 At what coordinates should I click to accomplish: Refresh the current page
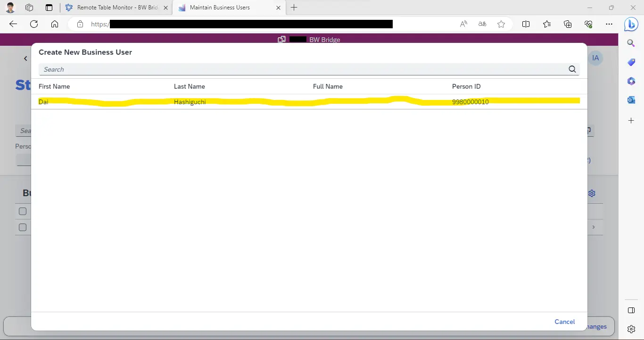click(34, 24)
